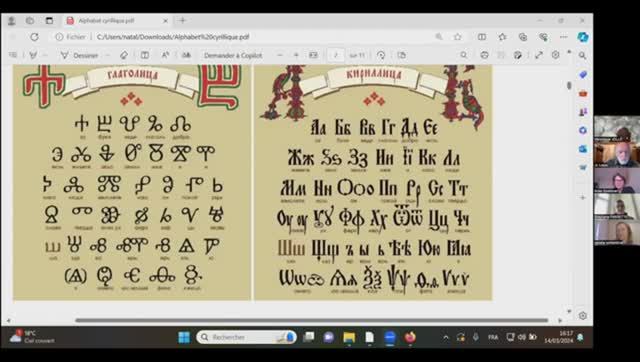Open Firefox from the taskbar

point(410,337)
